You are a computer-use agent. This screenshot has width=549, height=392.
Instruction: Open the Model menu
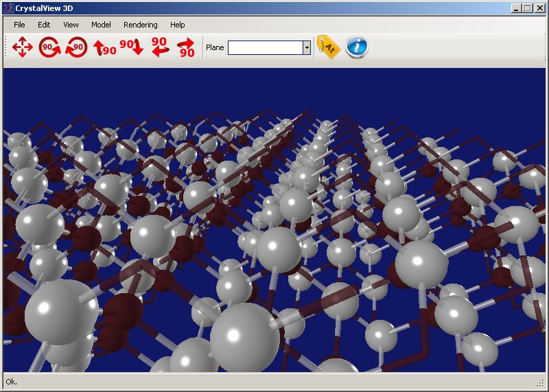point(101,25)
